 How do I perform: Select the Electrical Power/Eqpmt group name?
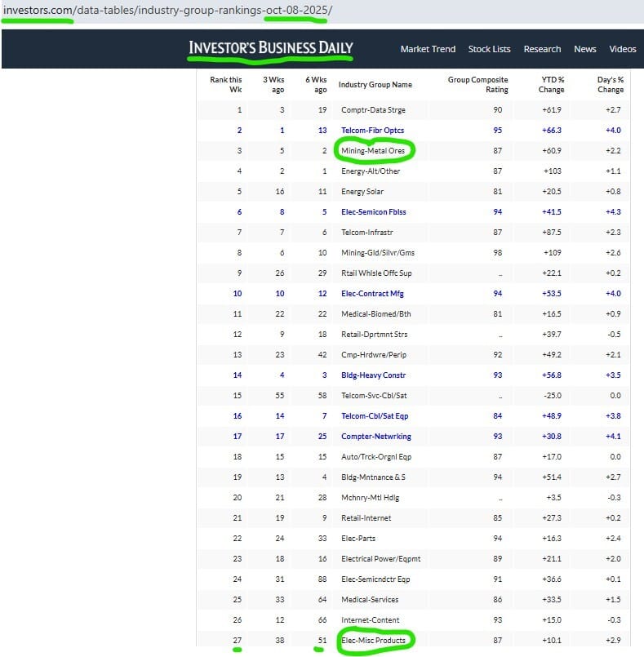pyautogui.click(x=381, y=559)
